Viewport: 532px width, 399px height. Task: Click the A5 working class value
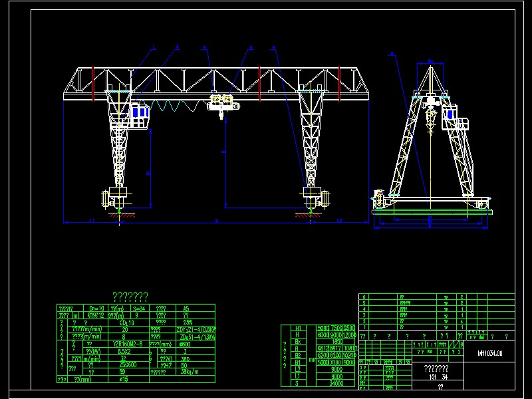click(x=186, y=309)
